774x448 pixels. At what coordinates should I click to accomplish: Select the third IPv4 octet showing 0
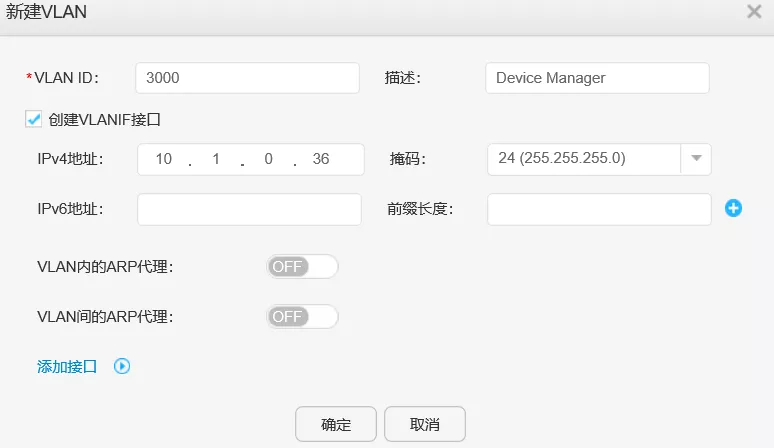(268, 160)
